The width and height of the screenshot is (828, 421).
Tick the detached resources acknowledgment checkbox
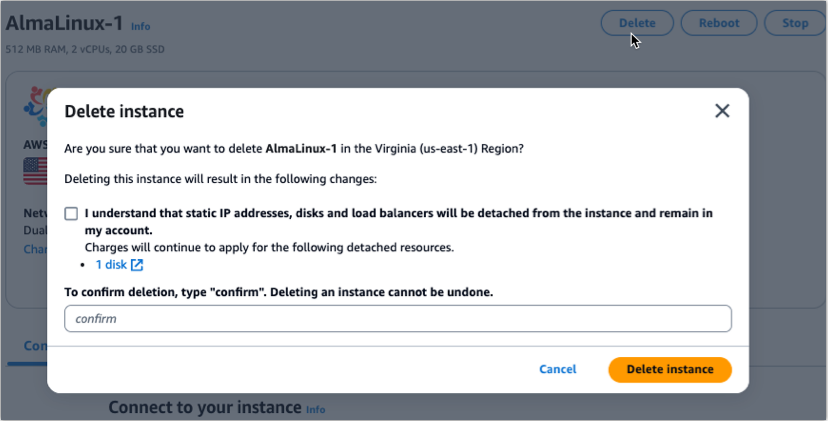(x=71, y=214)
